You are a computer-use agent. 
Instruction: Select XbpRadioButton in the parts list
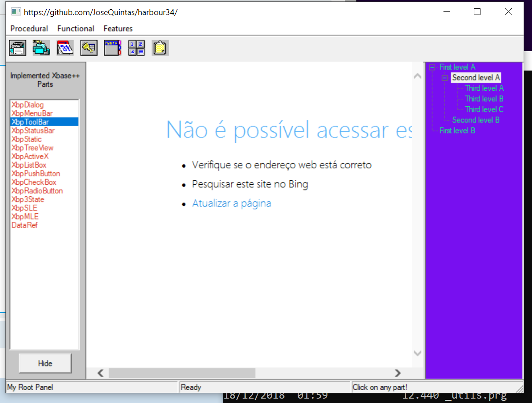coord(44,191)
